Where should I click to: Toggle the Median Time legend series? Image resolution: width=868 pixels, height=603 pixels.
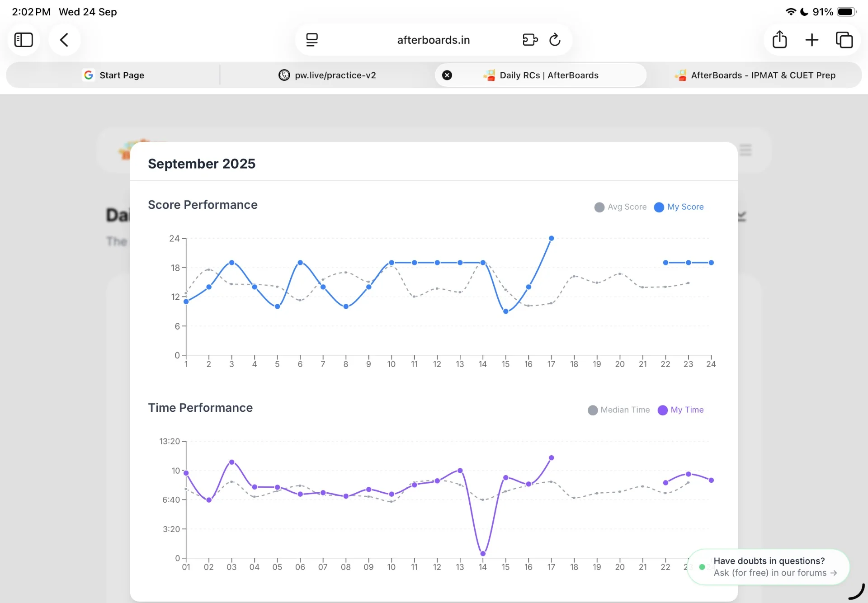619,410
